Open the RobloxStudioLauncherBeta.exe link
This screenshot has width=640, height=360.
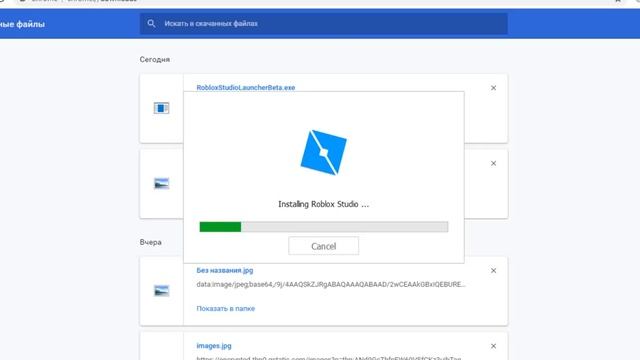pyautogui.click(x=245, y=87)
